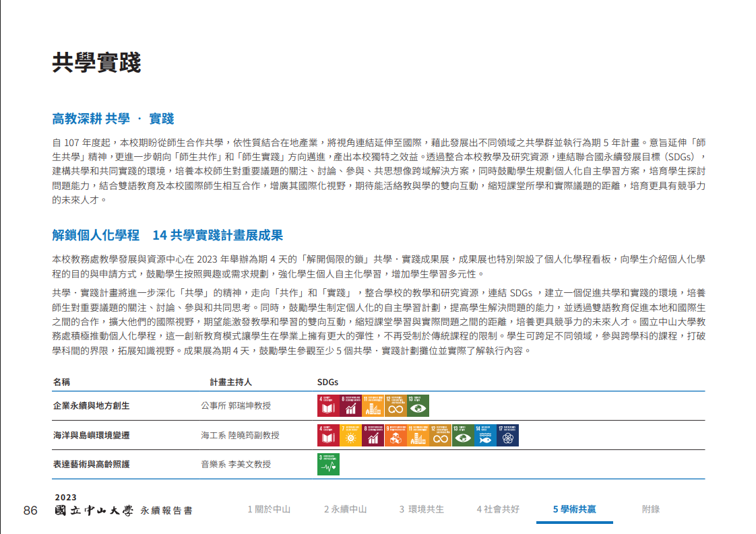
Task: Go to the 1 關於中山 section tab
Action: click(x=269, y=510)
